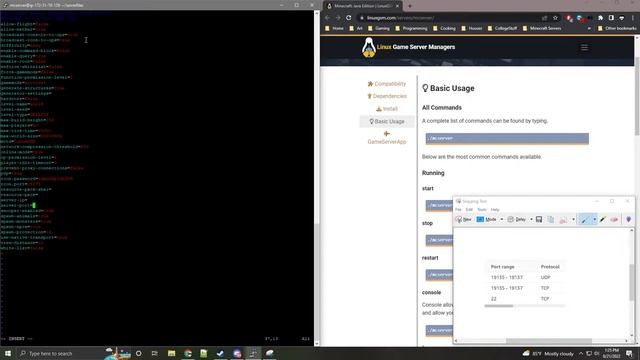Screen dimensions: 640x360
Task: Open Task View on the taskbar
Action: 154,353
